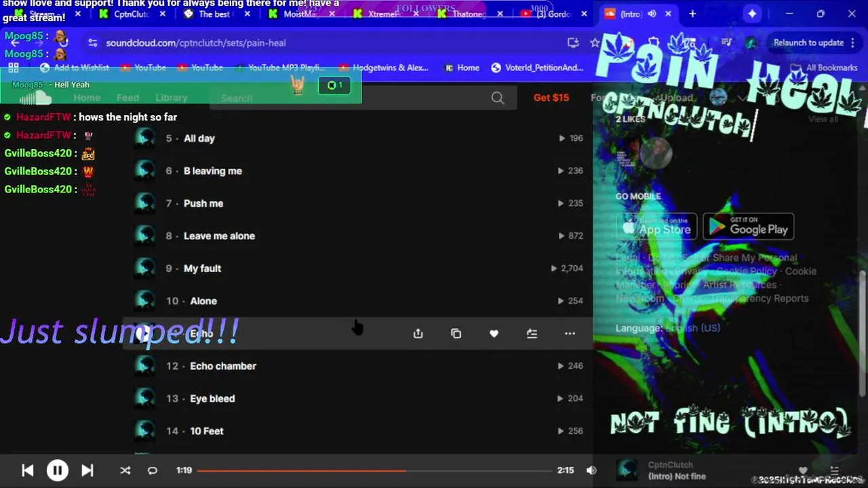Open SoundCloud Library nav item
This screenshot has width=868, height=488.
(x=172, y=98)
